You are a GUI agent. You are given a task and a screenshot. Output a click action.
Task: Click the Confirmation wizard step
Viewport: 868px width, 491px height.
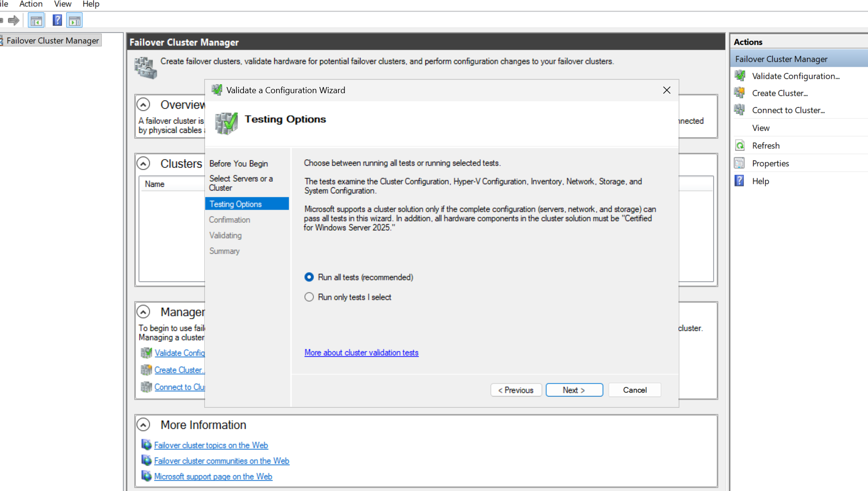[229, 219]
